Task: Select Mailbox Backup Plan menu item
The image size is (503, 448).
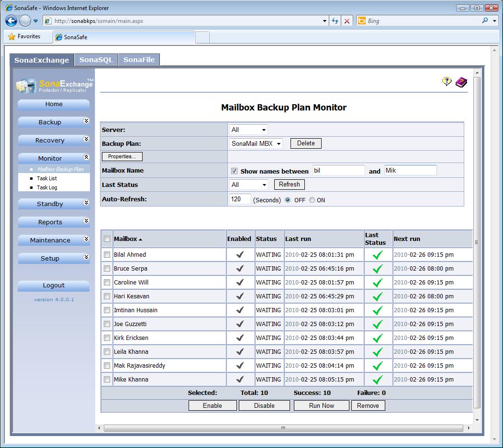Action: pos(60,169)
